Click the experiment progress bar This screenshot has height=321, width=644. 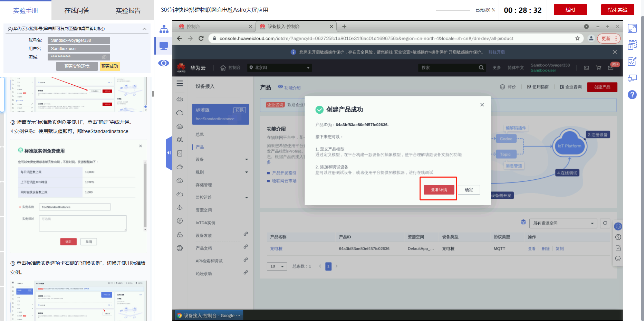click(x=453, y=10)
